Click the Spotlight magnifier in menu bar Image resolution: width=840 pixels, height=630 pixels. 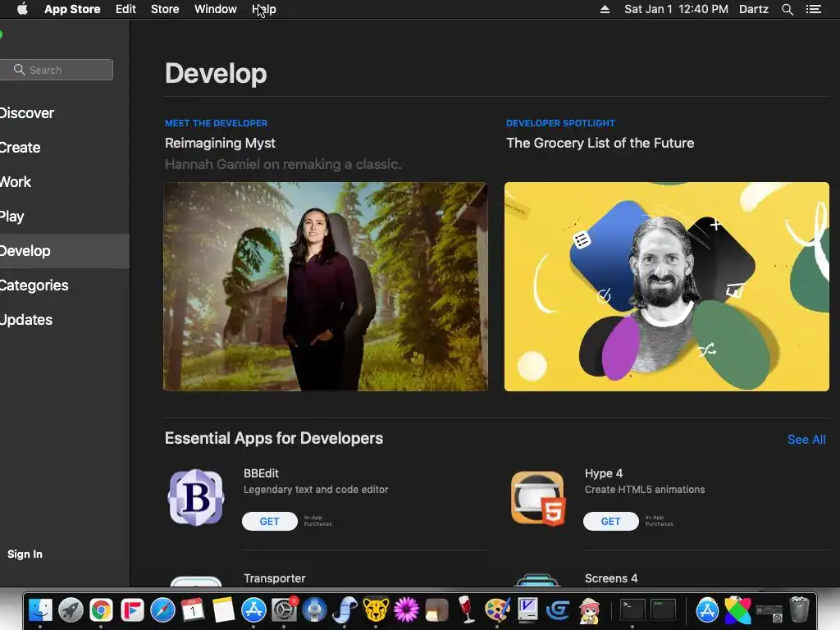[x=787, y=9]
